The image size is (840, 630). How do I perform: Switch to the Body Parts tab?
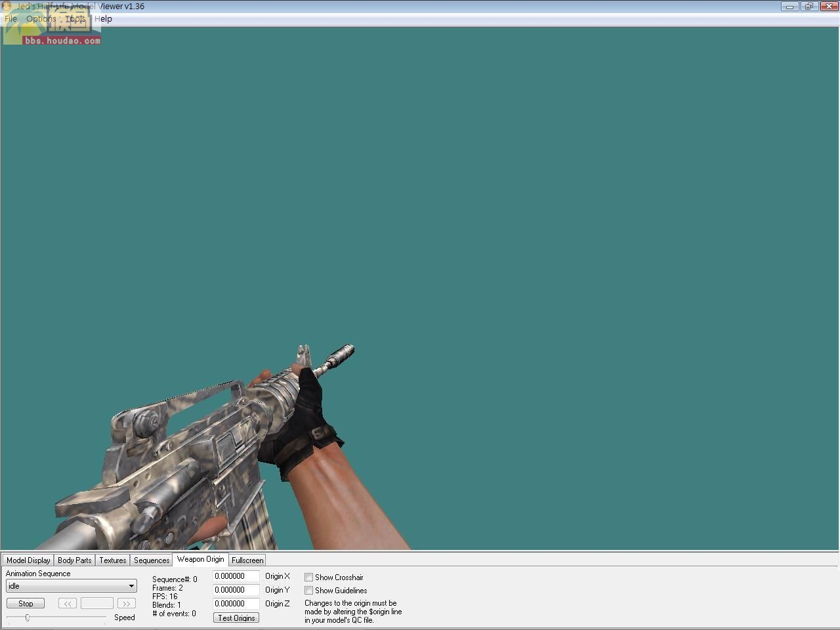(75, 560)
